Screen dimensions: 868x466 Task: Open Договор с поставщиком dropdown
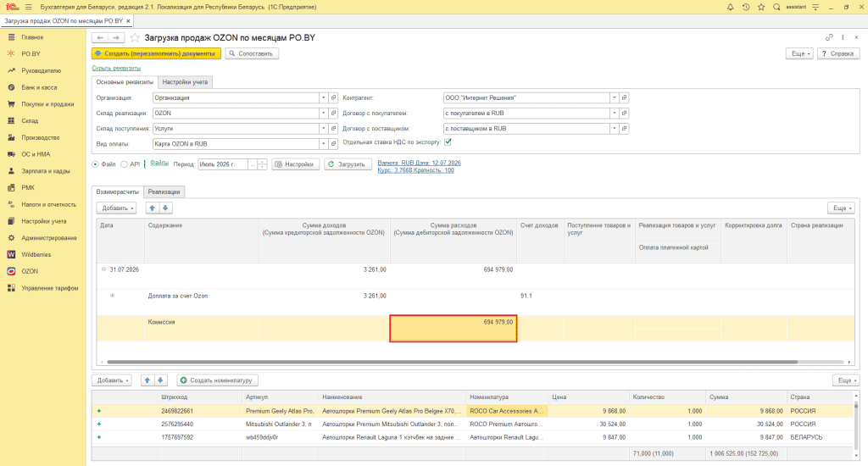pos(614,129)
